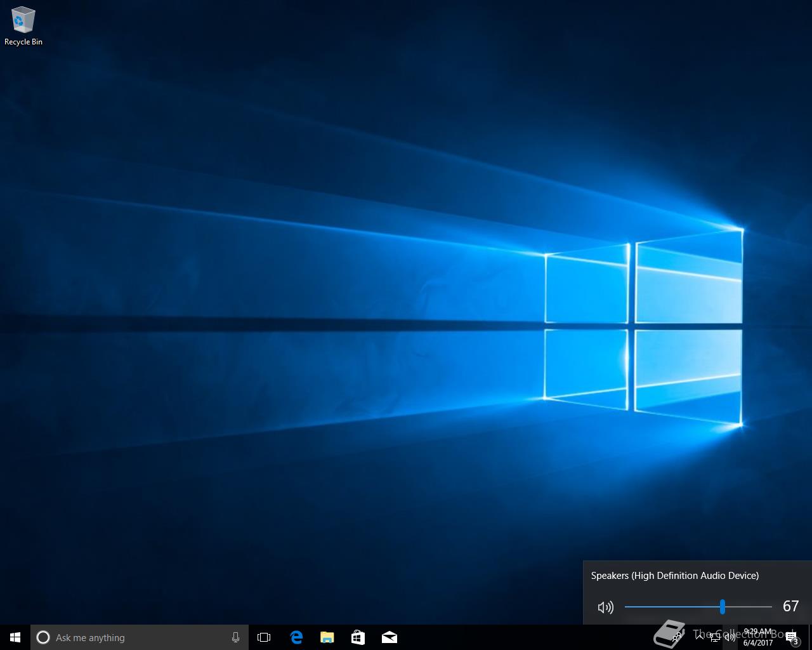The height and width of the screenshot is (650, 812).
Task: Open Action Center notifications icon
Action: 792,637
